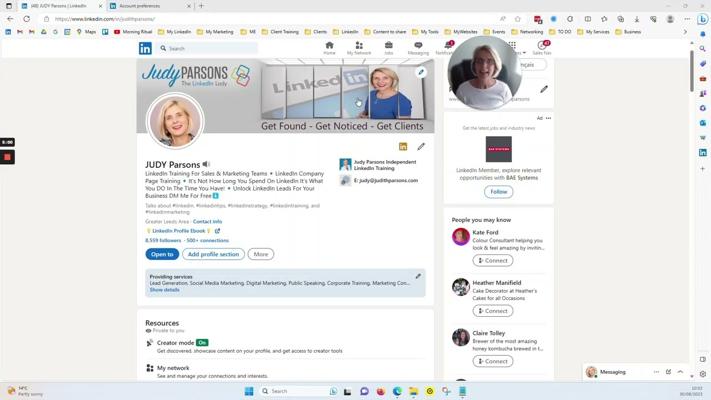Show more bookmarks chevron
This screenshot has height=400, width=711.
tap(685, 32)
